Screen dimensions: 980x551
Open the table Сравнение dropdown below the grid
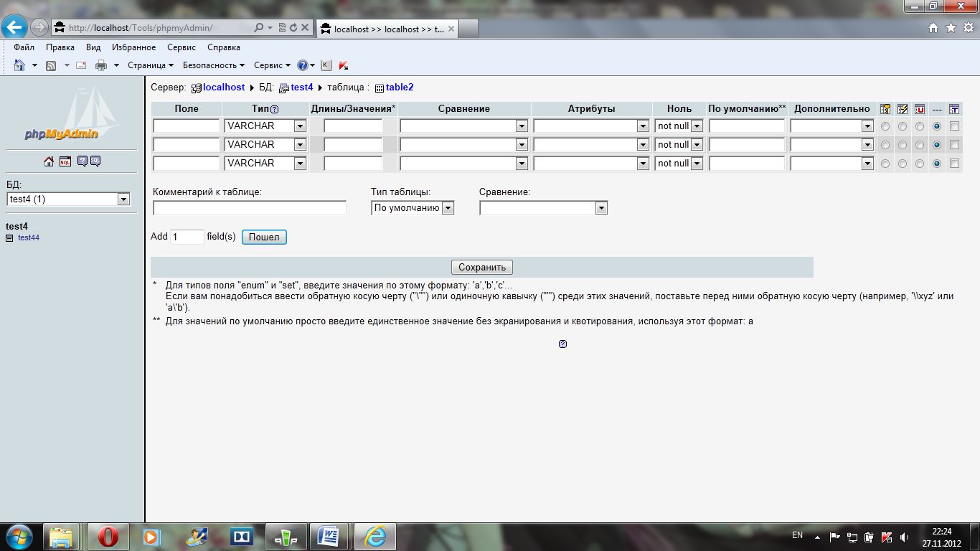pyautogui.click(x=544, y=208)
